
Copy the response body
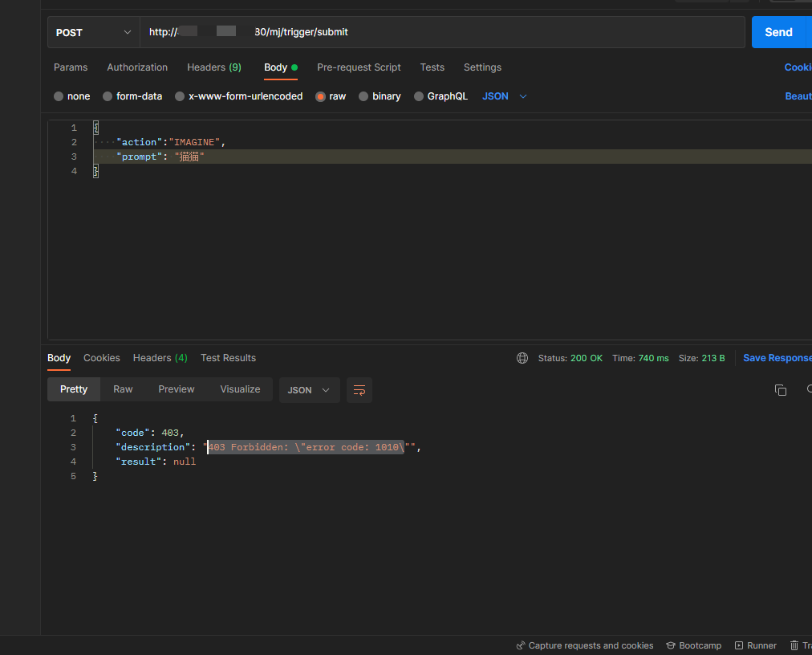(780, 389)
